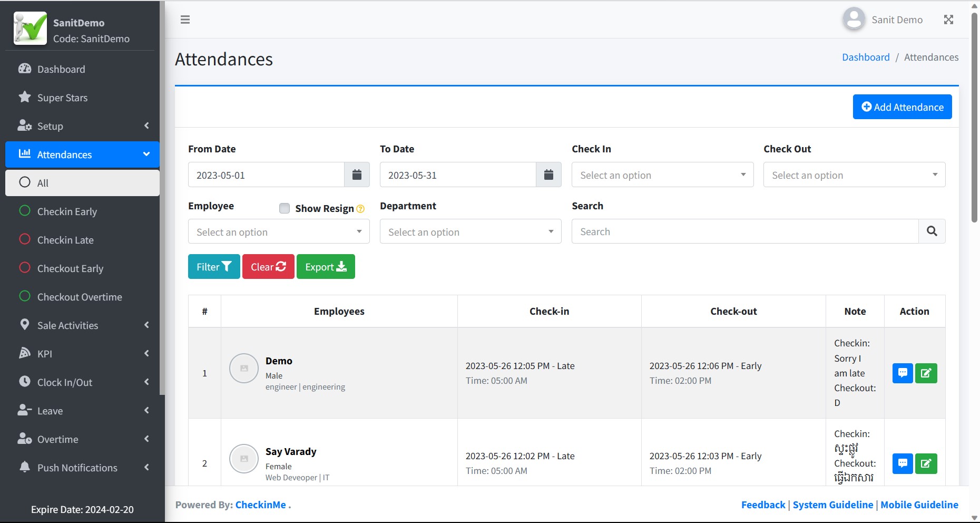Open Super Stars menu item

click(x=82, y=98)
